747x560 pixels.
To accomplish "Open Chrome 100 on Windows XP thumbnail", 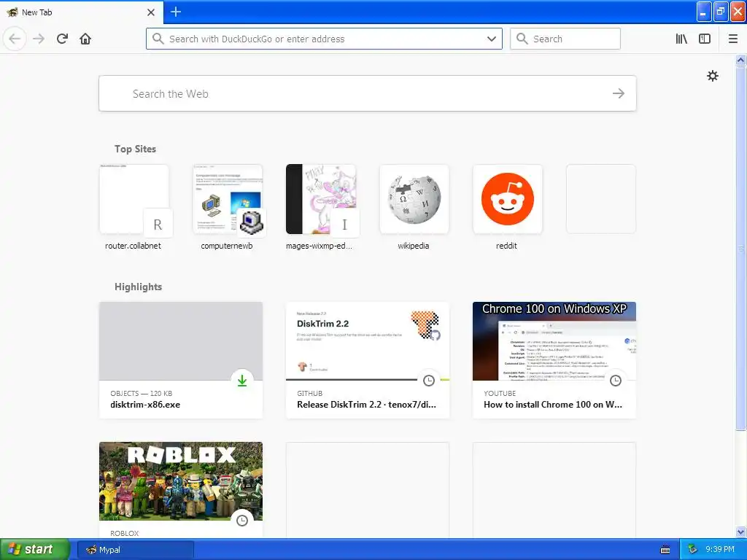I will click(554, 341).
